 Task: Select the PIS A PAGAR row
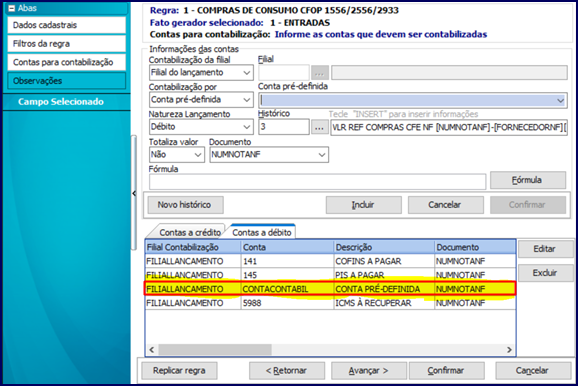click(331, 275)
